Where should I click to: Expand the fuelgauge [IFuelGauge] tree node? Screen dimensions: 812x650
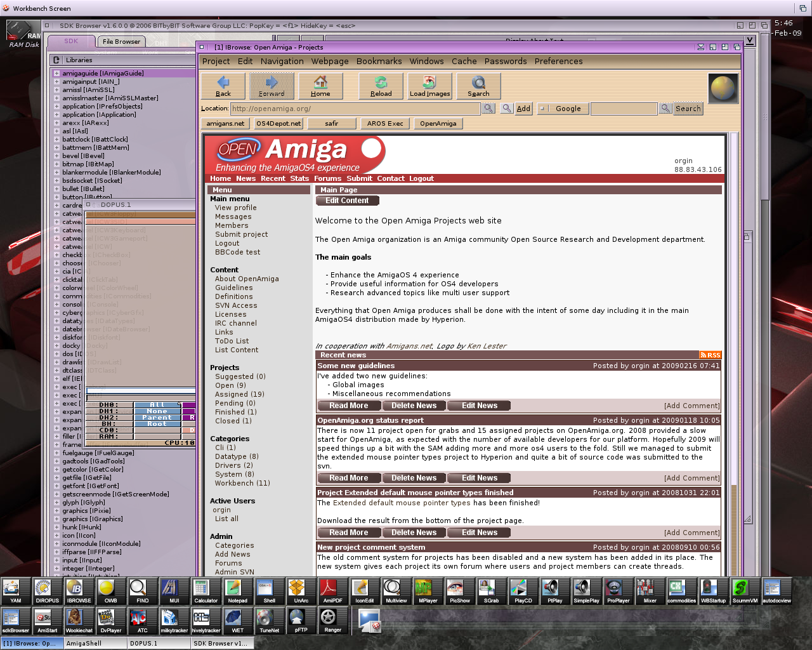pos(56,453)
